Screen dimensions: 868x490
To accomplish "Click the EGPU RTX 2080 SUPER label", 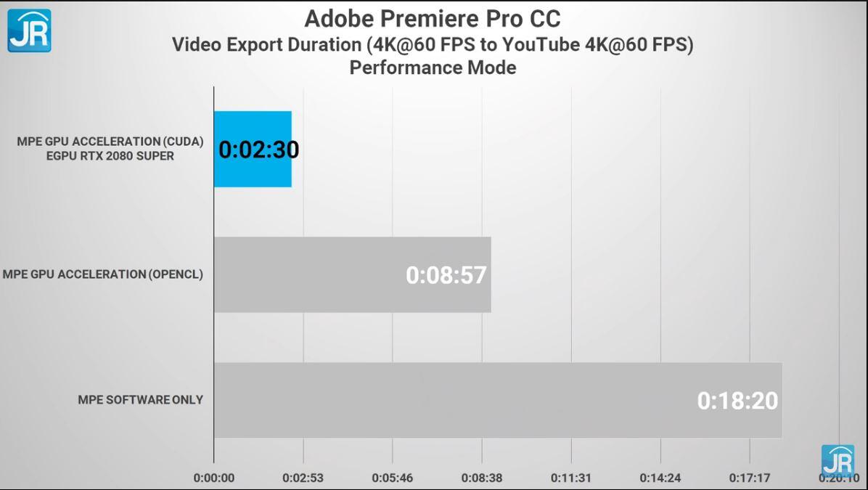I will click(x=110, y=156).
